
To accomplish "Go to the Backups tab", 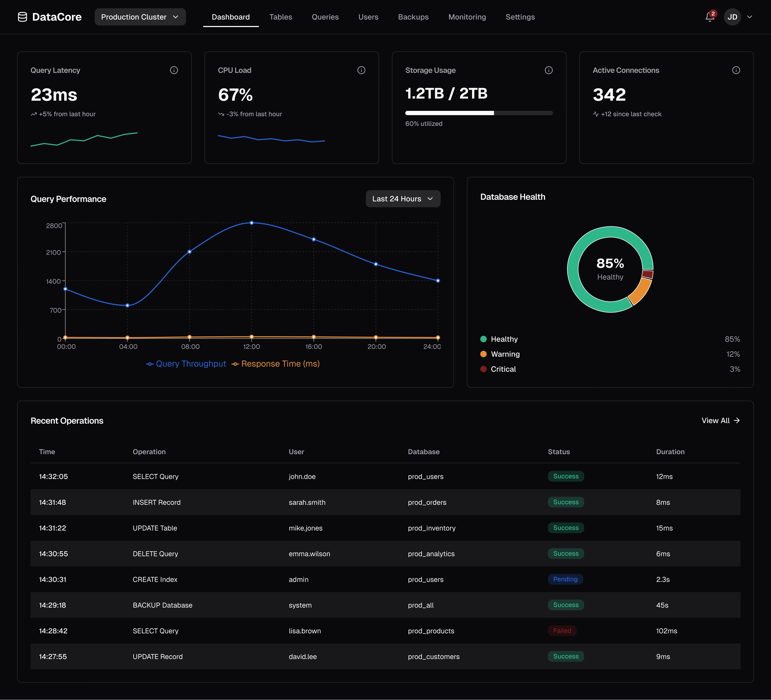I will [413, 17].
